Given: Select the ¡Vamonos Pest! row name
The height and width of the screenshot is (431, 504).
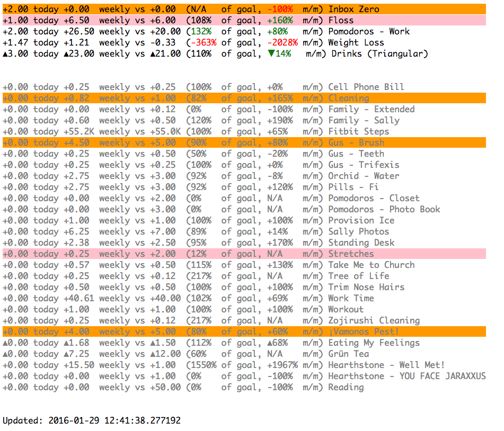Looking at the screenshot, I should point(364,332).
